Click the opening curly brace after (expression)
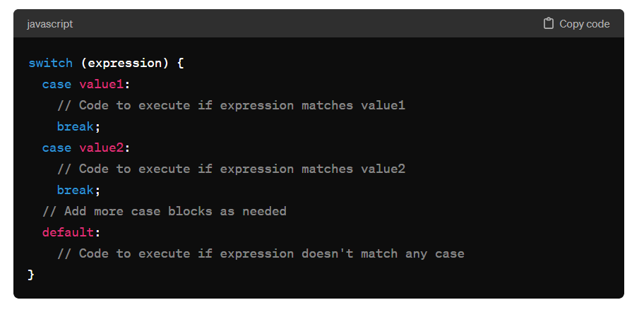Image resolution: width=644 pixels, height=312 pixels. pos(180,63)
